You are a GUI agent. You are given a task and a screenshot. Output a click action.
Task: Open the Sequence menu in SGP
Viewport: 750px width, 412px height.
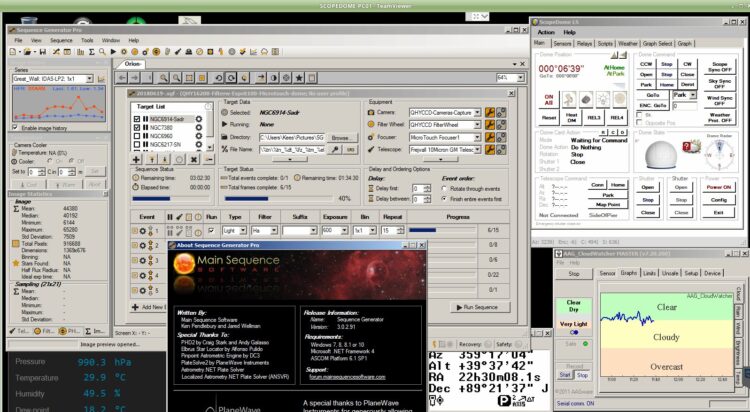[61, 41]
